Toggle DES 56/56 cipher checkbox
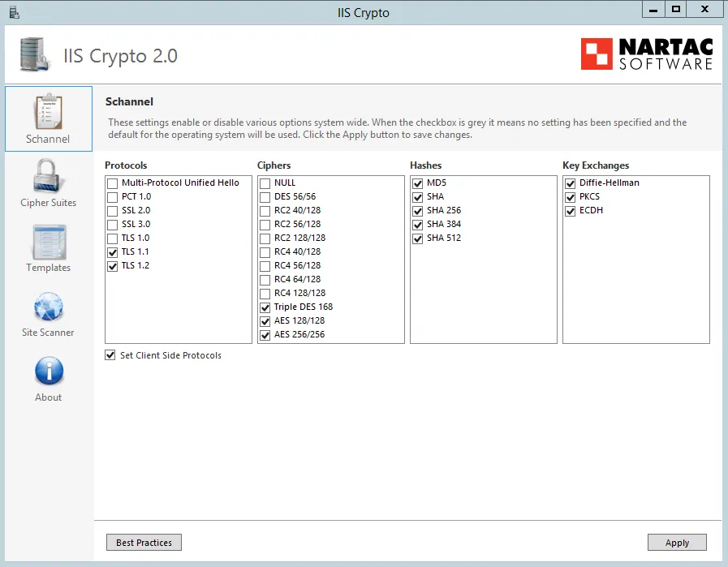728x567 pixels. [x=265, y=197]
